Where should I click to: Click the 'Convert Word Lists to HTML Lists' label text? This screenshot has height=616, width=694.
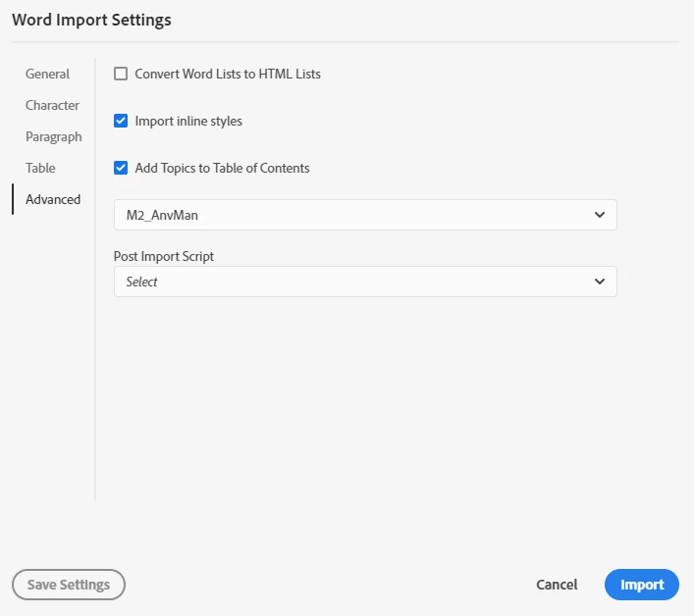[228, 74]
